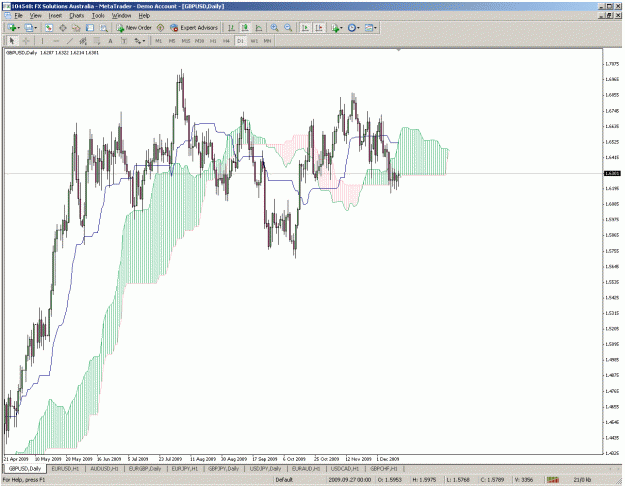Switch to the EURUSD,H1 chart tab
Image resolution: width=625 pixels, height=486 pixels.
(x=65, y=469)
